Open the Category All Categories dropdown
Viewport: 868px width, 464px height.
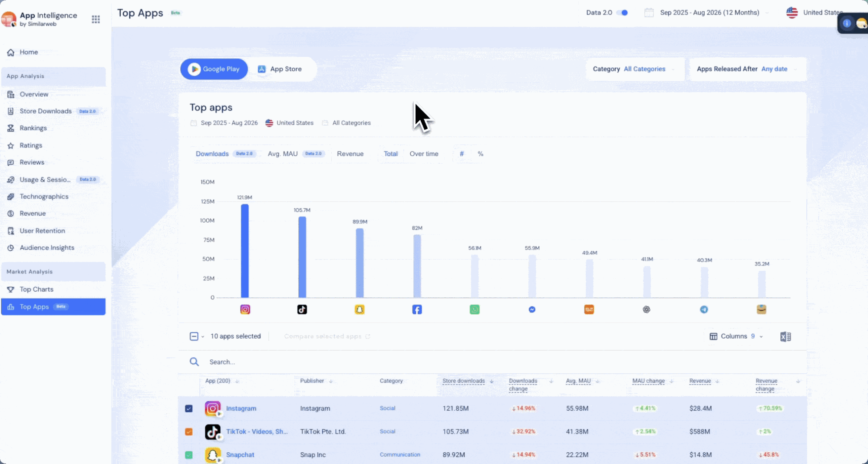coord(634,69)
